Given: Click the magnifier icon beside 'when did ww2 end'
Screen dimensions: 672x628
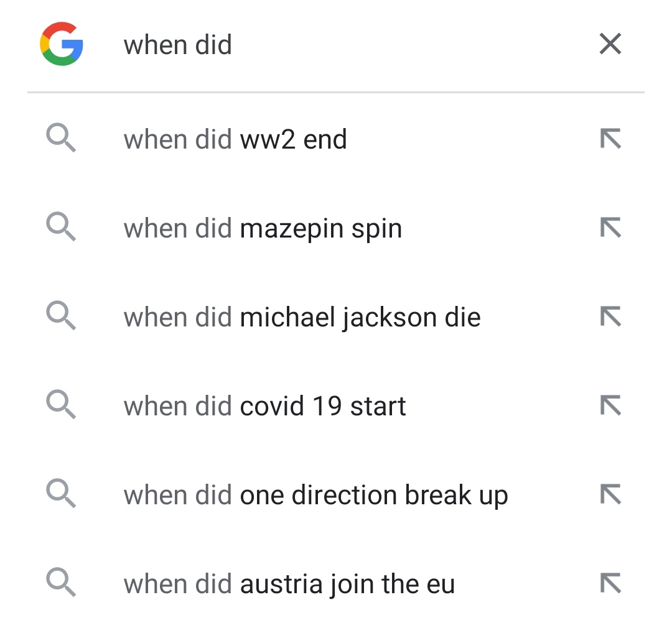Looking at the screenshot, I should (61, 139).
